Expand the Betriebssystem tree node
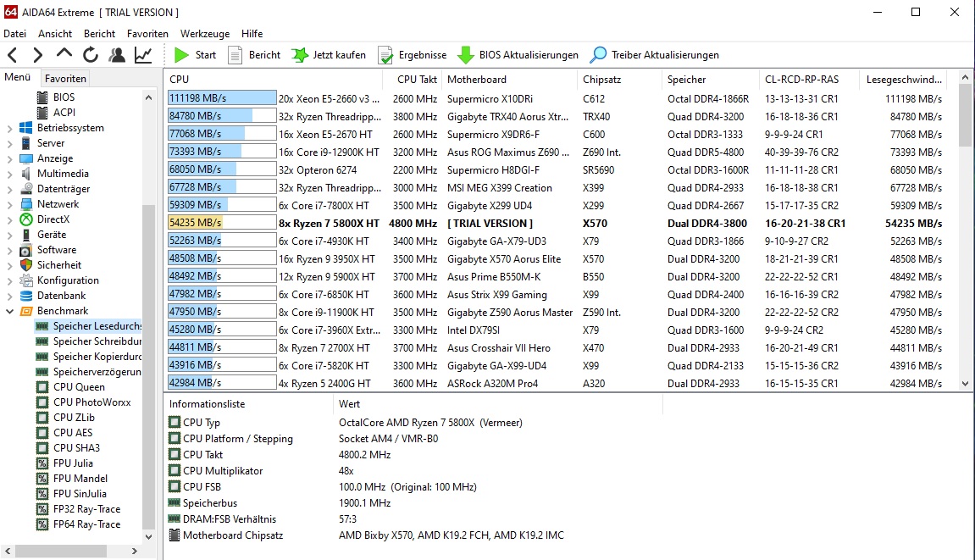The height and width of the screenshot is (560, 975). click(9, 128)
